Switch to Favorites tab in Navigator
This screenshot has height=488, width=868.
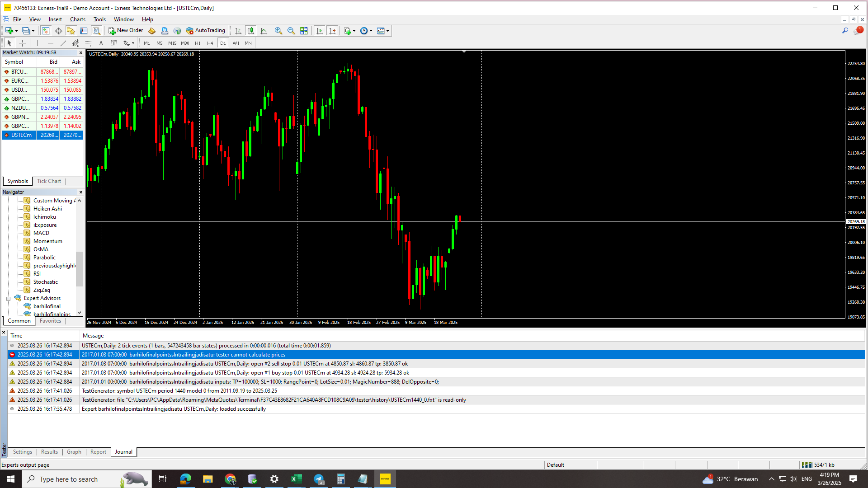point(50,321)
